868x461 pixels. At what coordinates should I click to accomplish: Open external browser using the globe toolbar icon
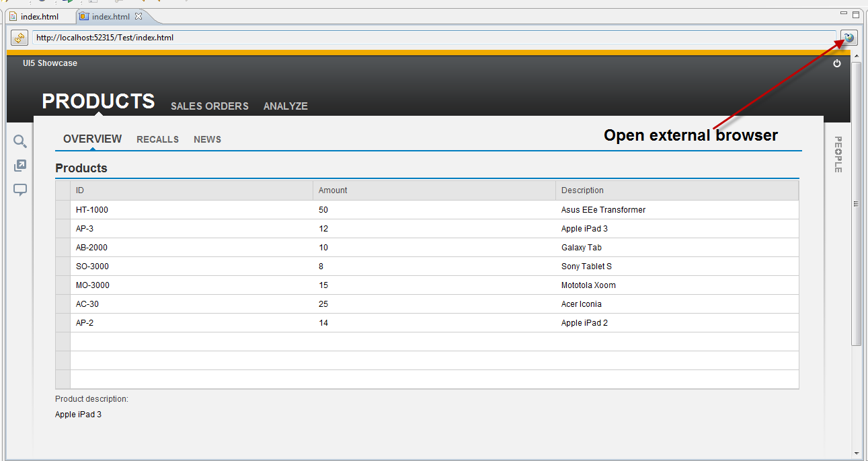tap(849, 38)
